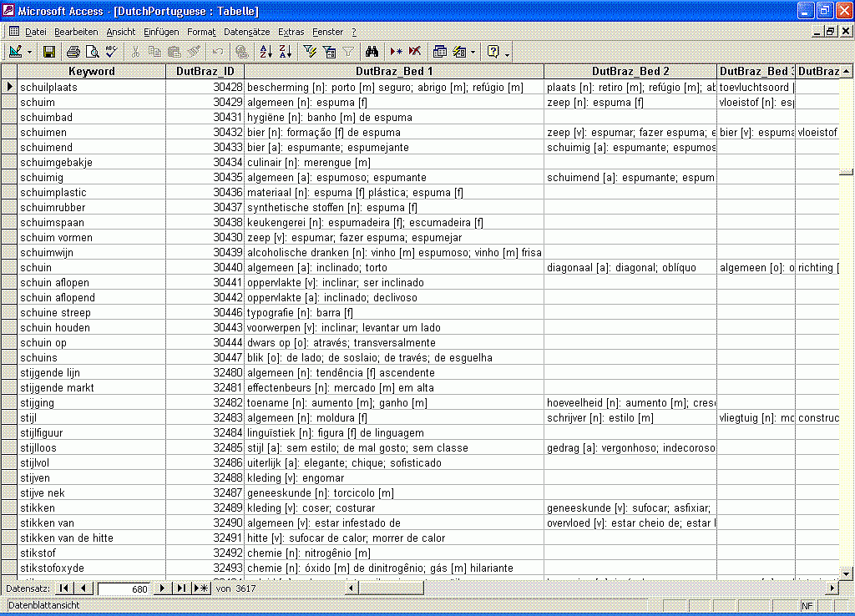855x616 pixels.
Task: Click the Keyword cell 'schuine streep'
Action: [92, 312]
